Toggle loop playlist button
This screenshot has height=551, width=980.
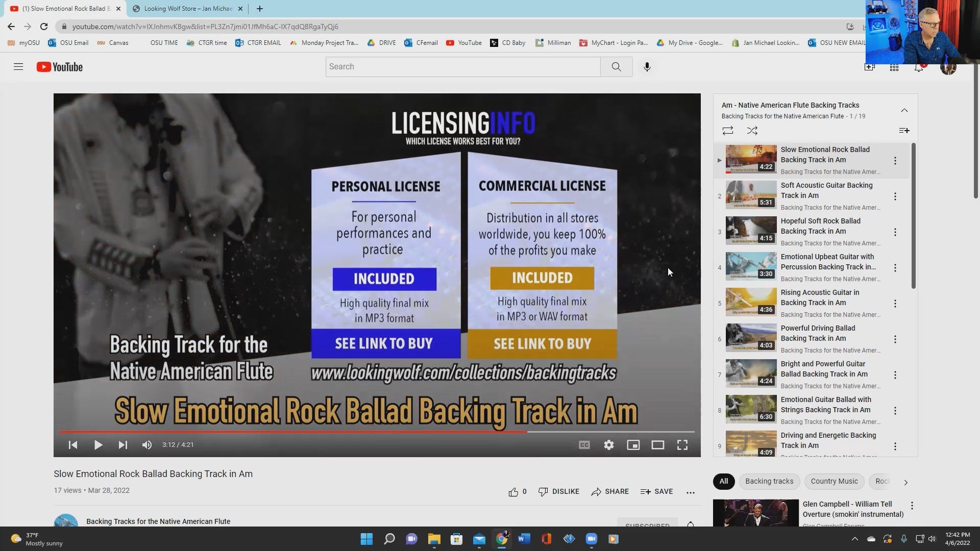click(728, 131)
